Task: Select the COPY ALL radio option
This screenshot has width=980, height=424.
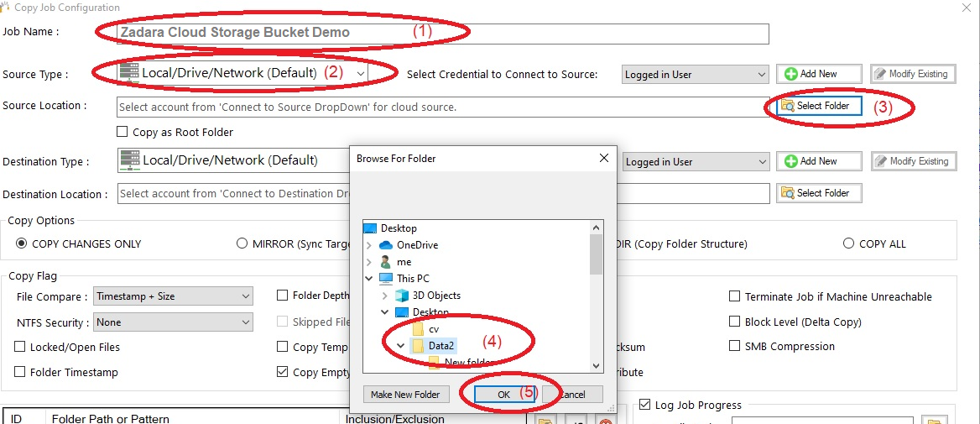Action: click(x=848, y=244)
